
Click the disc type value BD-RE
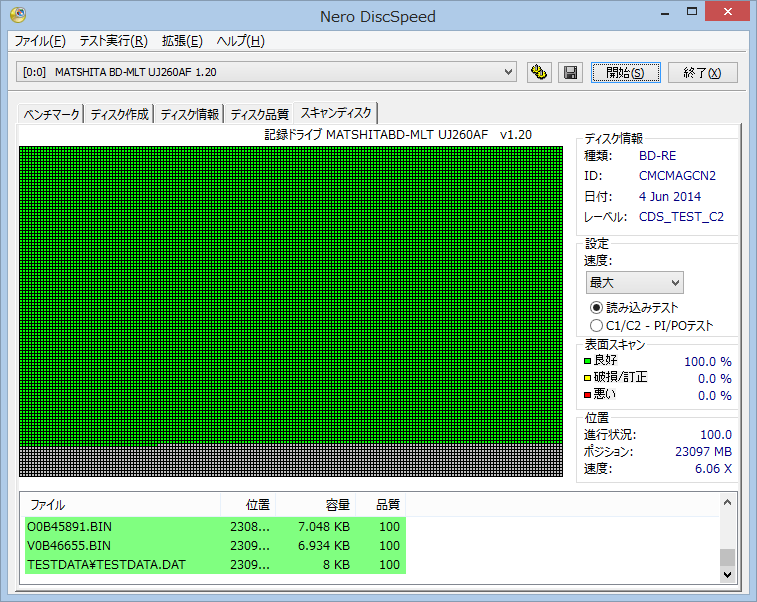click(658, 155)
